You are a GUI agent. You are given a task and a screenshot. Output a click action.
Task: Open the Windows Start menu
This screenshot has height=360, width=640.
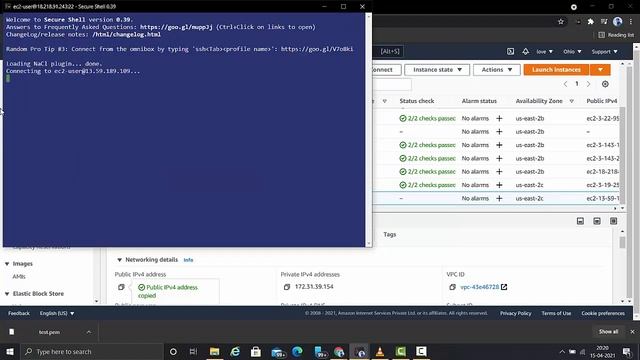click(x=10, y=351)
